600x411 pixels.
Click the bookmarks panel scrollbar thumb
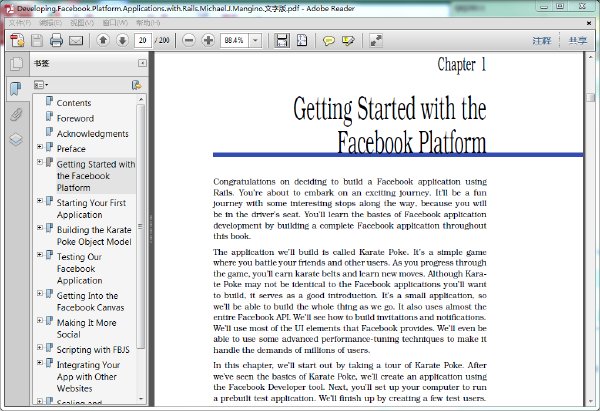click(141, 227)
